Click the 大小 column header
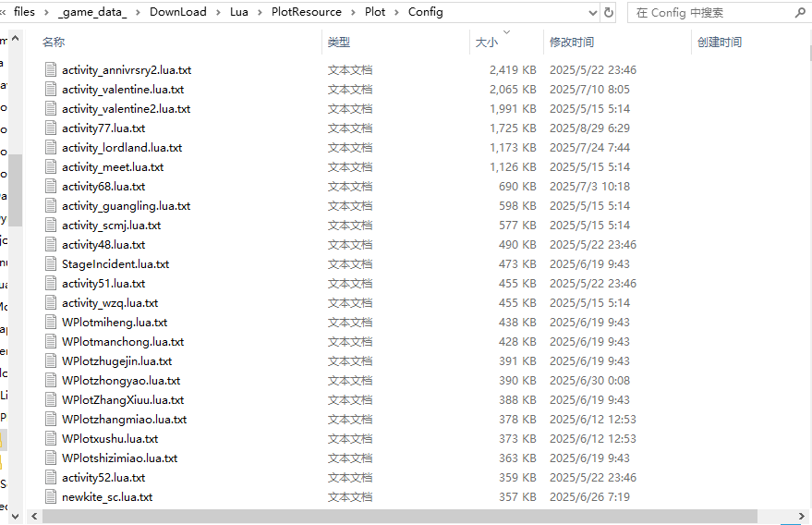 click(486, 43)
